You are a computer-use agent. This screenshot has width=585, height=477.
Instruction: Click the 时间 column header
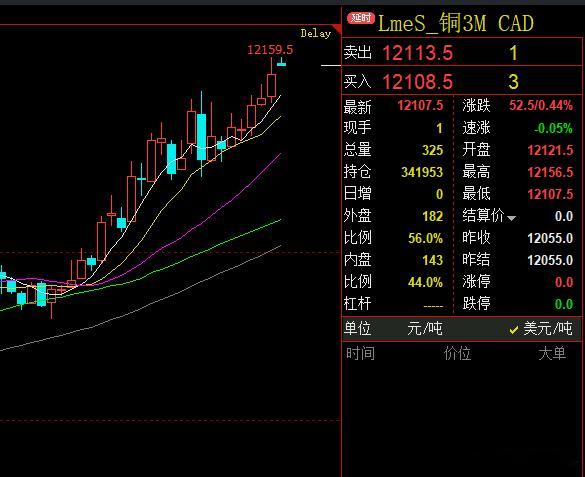pos(360,354)
